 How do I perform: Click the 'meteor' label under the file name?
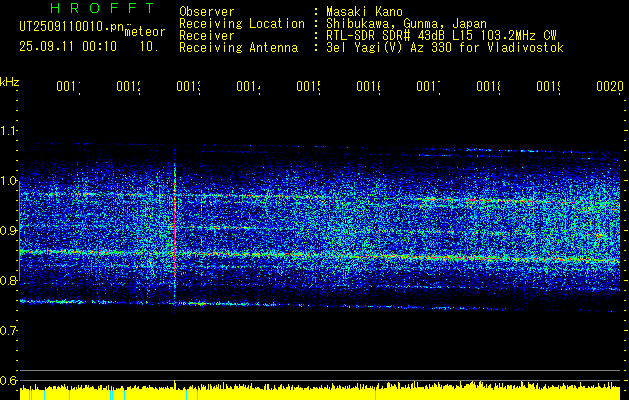click(x=145, y=32)
